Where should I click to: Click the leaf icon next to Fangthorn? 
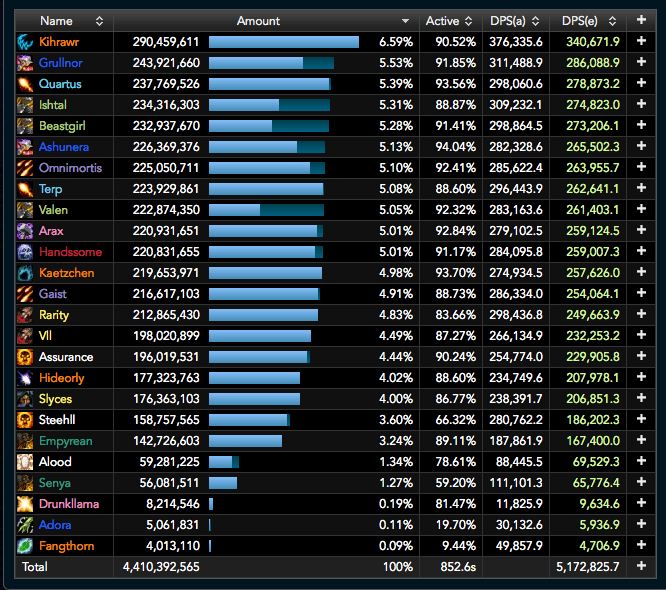[x=25, y=546]
